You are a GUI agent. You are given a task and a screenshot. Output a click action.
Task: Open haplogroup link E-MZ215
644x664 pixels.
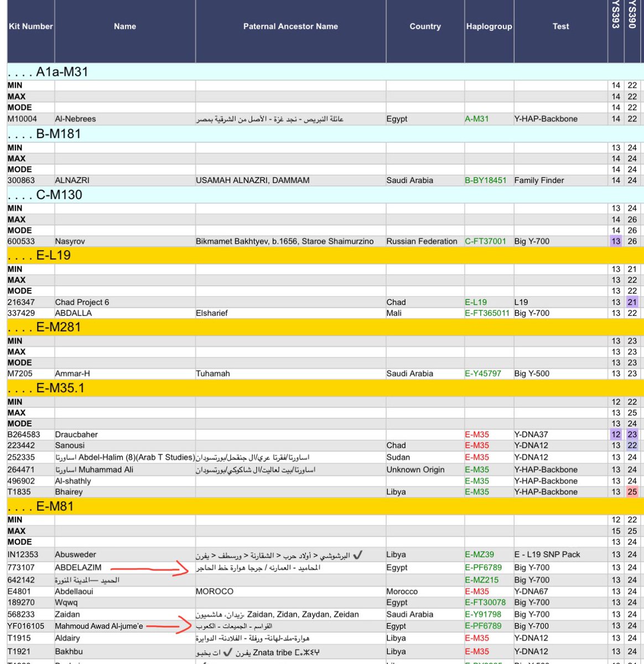(482, 580)
